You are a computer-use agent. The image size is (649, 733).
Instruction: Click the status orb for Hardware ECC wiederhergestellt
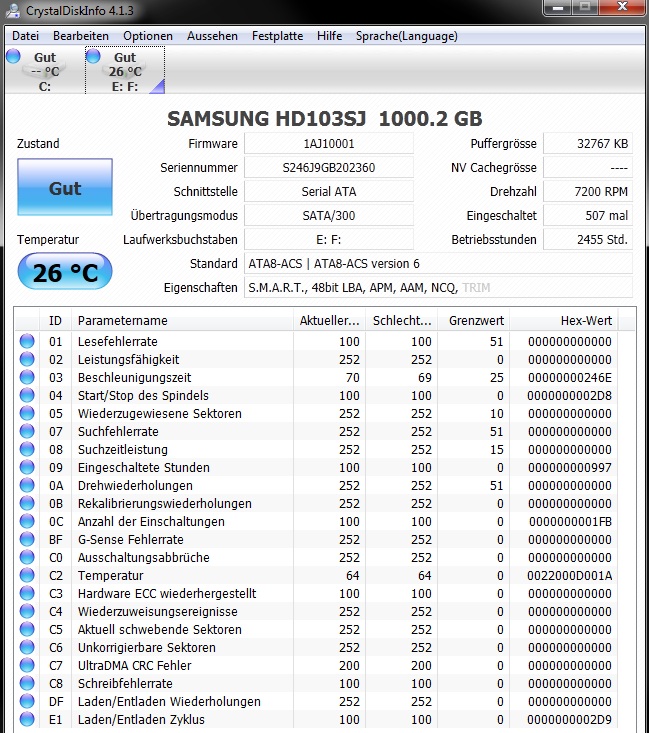point(27,593)
